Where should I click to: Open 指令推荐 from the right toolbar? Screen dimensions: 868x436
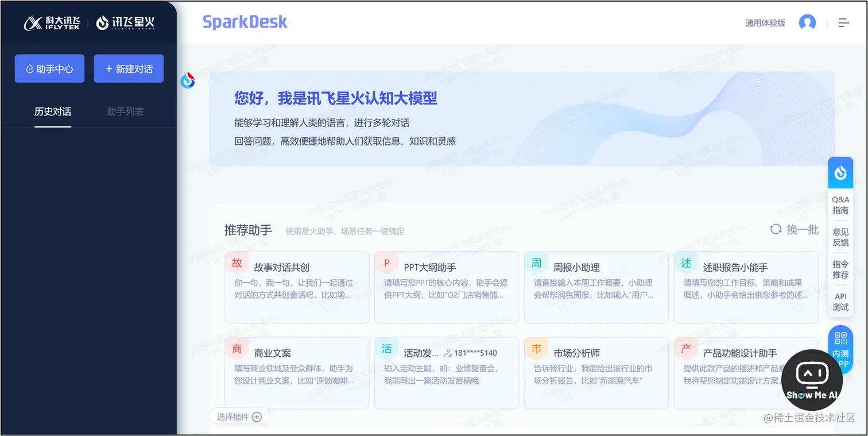(840, 269)
